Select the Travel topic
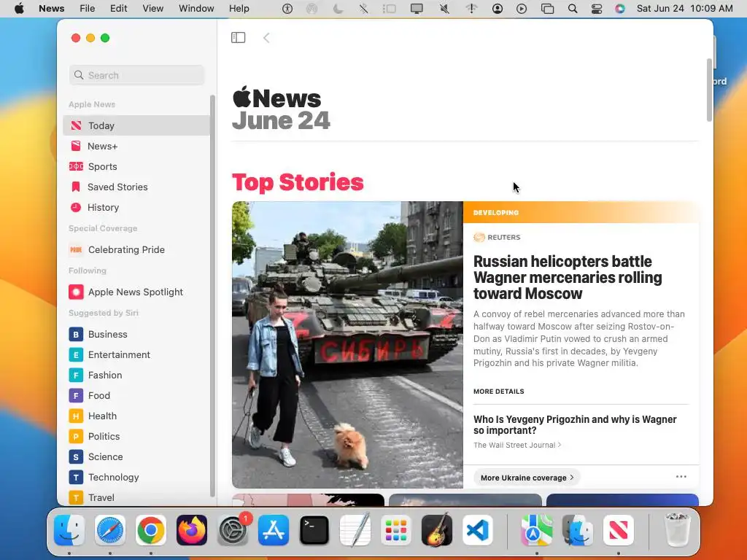Viewport: 747px width, 560px height. (x=136, y=497)
